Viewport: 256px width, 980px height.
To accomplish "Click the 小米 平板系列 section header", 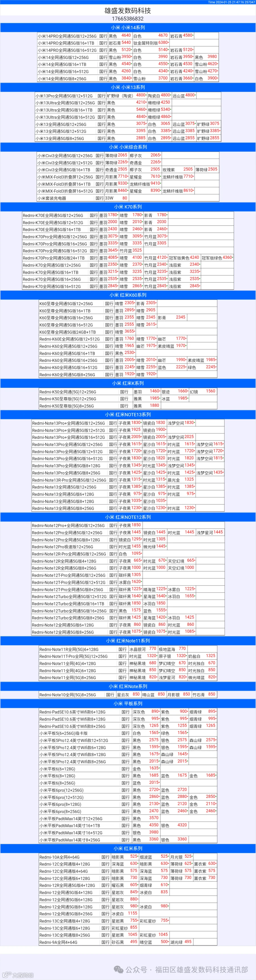I will (128, 703).
